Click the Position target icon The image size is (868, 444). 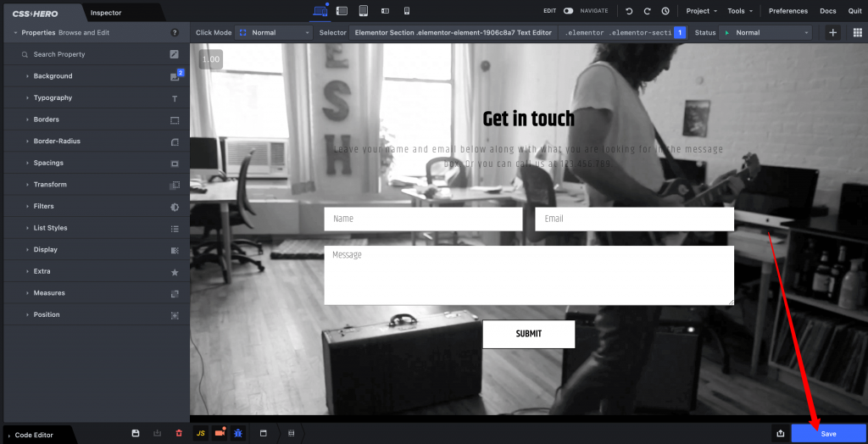(175, 315)
